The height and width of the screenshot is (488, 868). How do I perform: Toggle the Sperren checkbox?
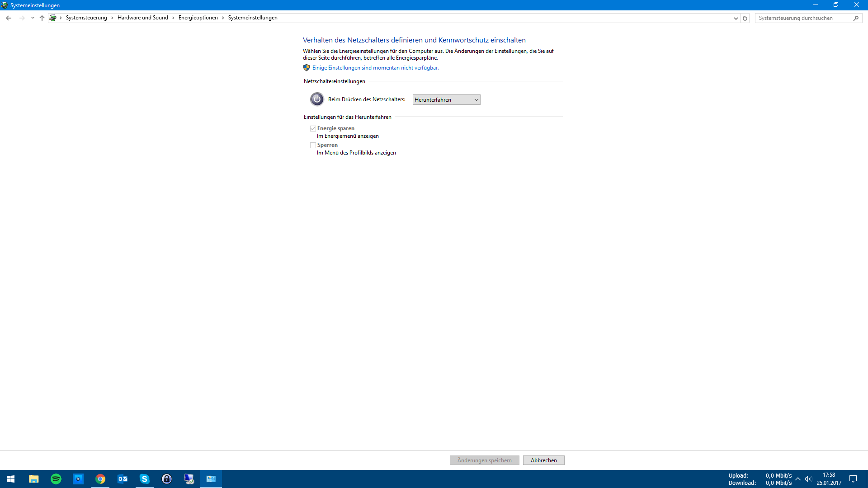[313, 145]
